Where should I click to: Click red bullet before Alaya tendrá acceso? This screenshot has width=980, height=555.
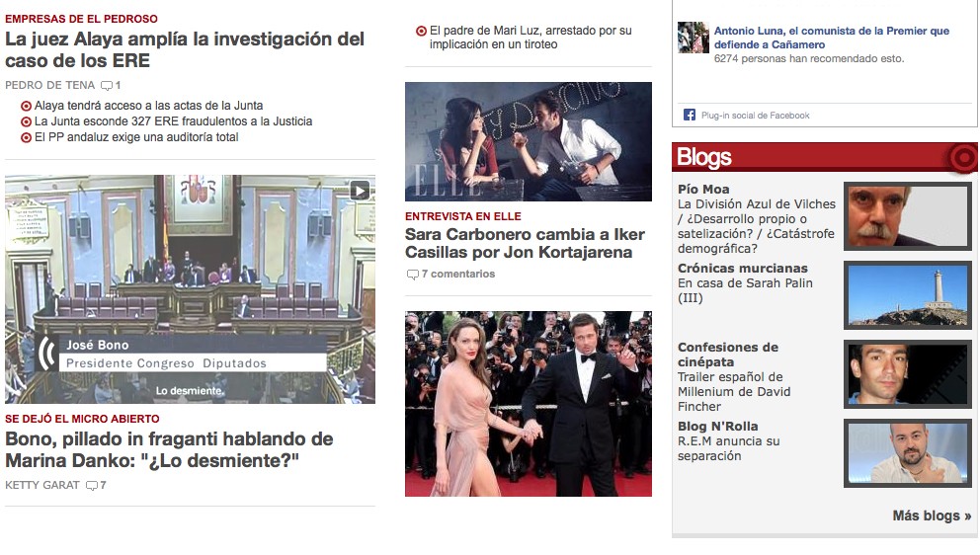click(26, 106)
